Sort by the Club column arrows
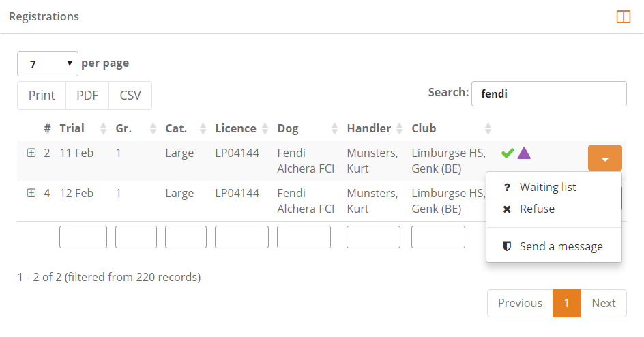 tap(488, 128)
